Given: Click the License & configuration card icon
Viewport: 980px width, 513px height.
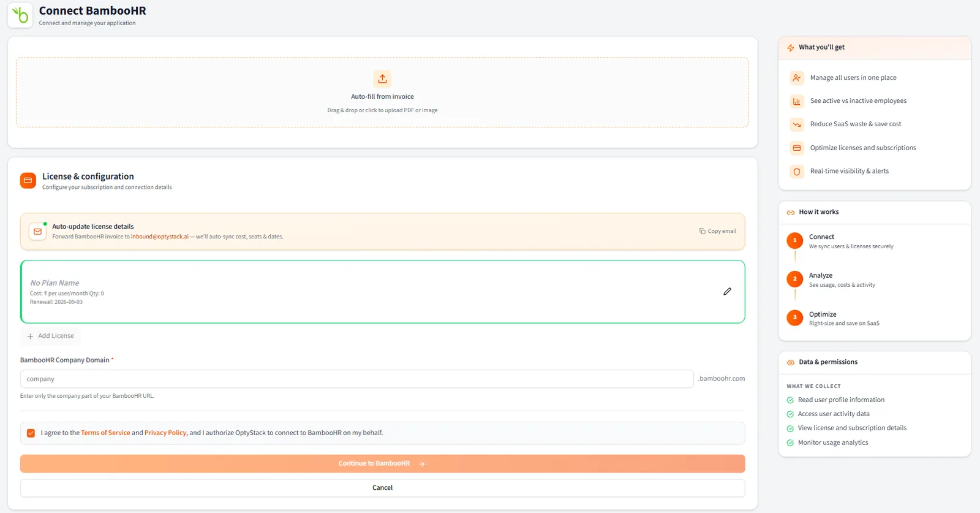Looking at the screenshot, I should [28, 181].
